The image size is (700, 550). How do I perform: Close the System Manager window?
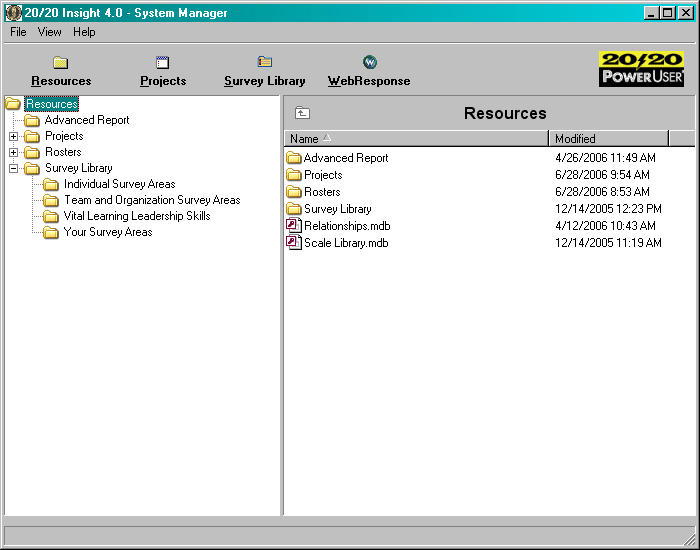tap(685, 13)
